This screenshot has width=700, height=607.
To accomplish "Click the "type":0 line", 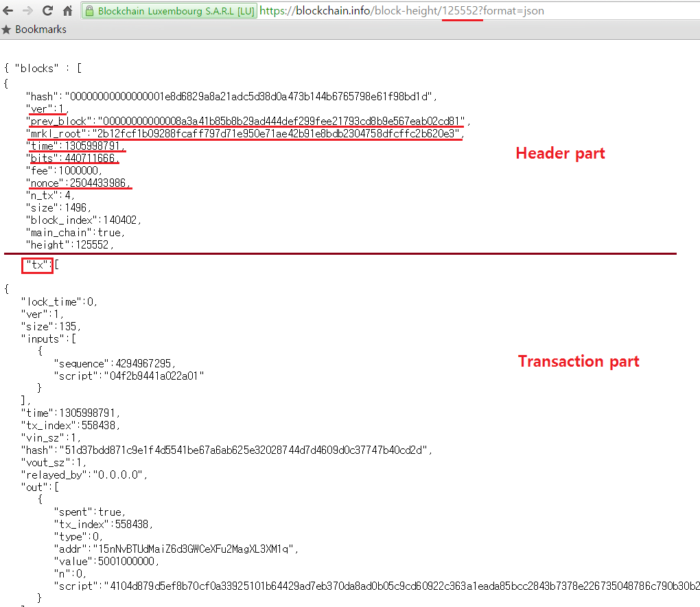I will 78,536.
